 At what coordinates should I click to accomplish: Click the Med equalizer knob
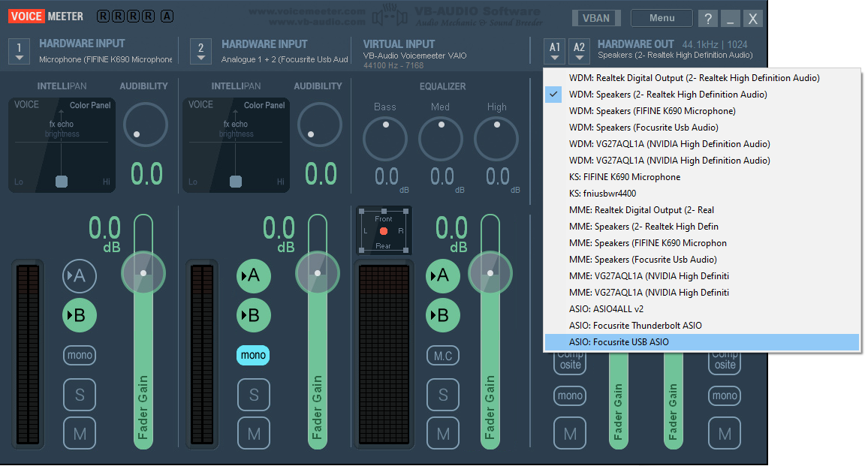[x=440, y=138]
